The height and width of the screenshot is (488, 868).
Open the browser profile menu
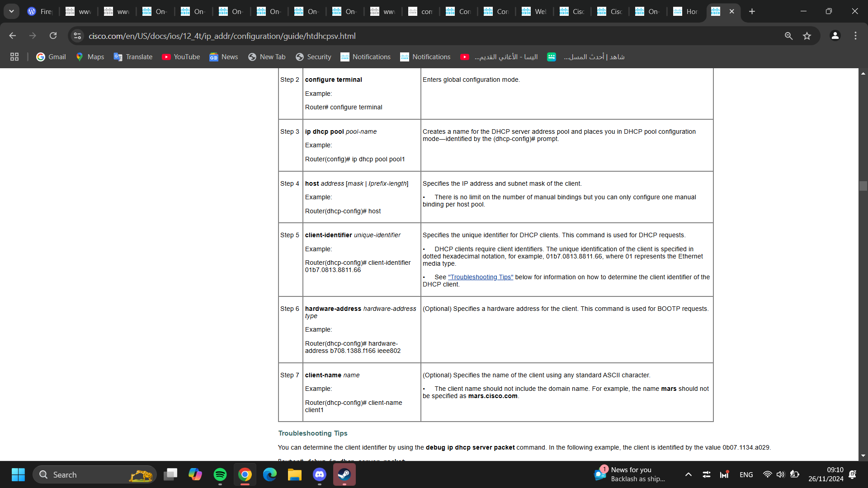coord(835,36)
